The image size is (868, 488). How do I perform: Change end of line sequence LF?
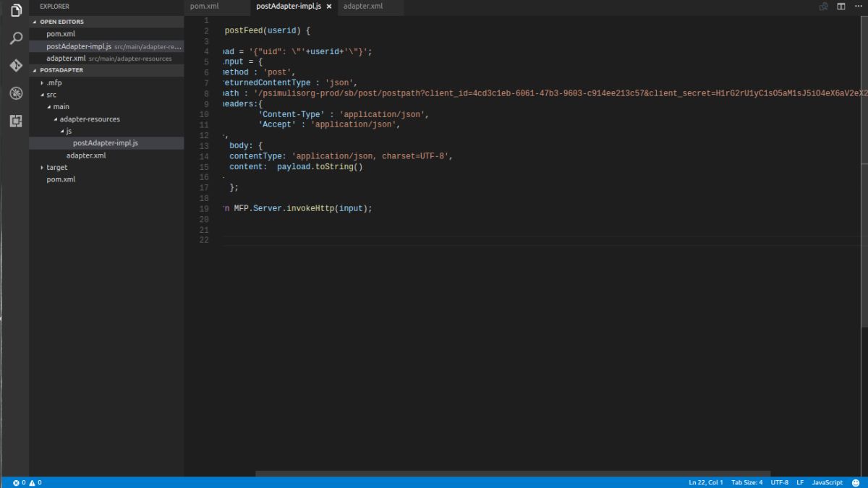(800, 482)
